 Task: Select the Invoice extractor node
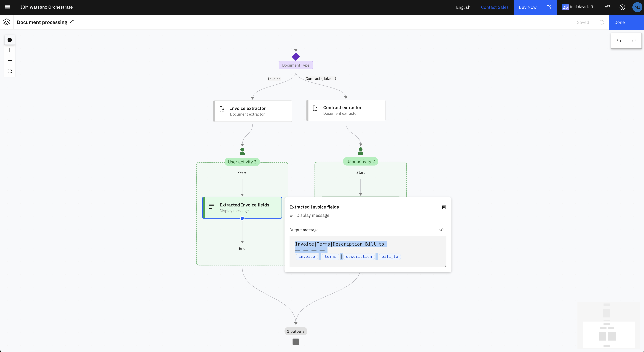tap(252, 111)
